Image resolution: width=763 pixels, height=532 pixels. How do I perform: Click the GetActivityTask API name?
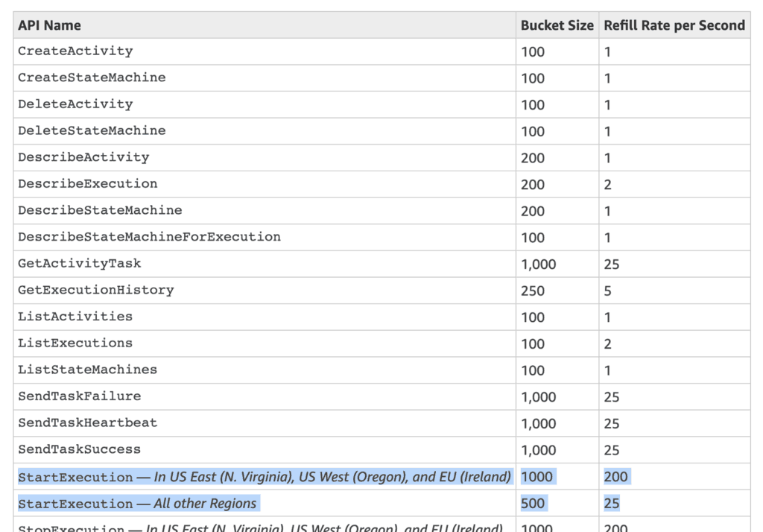coord(79,264)
